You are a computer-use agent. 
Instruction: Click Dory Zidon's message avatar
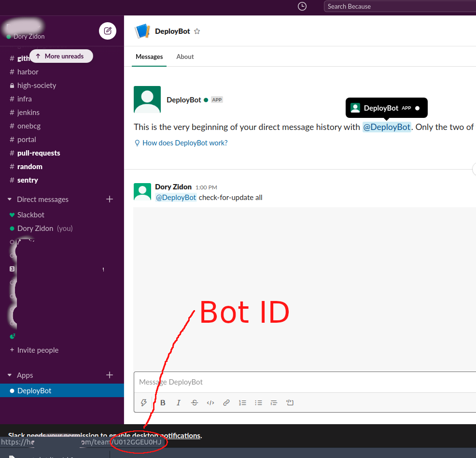click(x=142, y=192)
